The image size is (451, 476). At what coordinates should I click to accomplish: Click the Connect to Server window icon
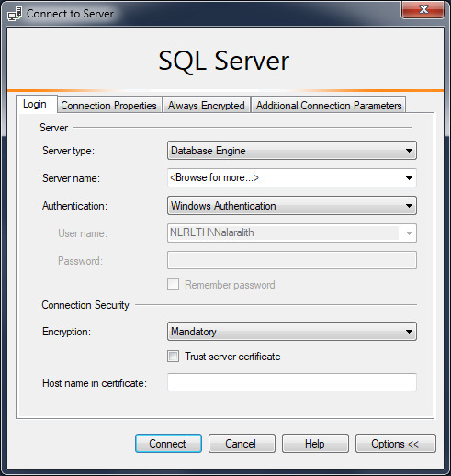coord(15,14)
